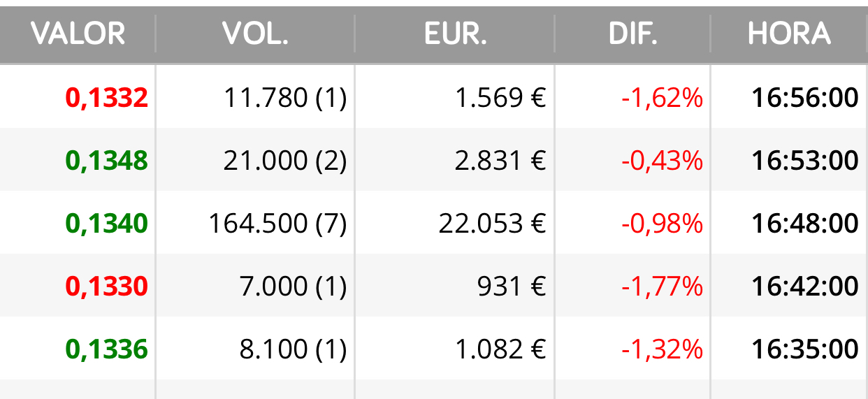868x399 pixels.
Task: Select the amount 1.082 €
Action: (500, 349)
